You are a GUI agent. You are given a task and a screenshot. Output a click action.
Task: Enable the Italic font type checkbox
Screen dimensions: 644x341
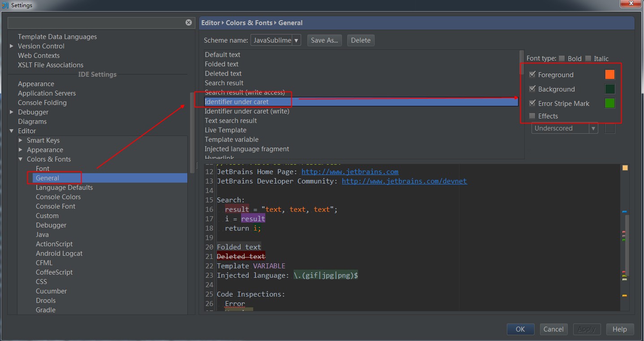tap(588, 58)
